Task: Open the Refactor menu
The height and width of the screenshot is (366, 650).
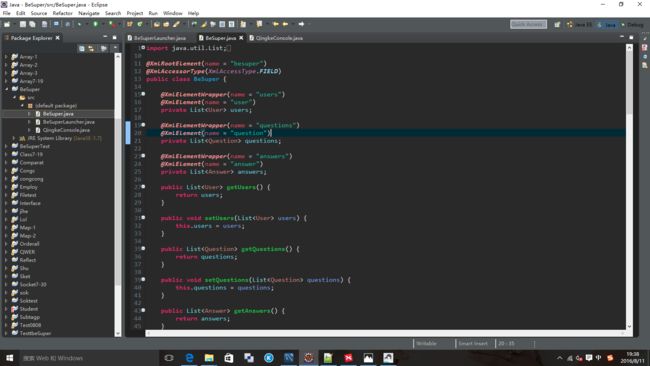Action: pyautogui.click(x=63, y=13)
